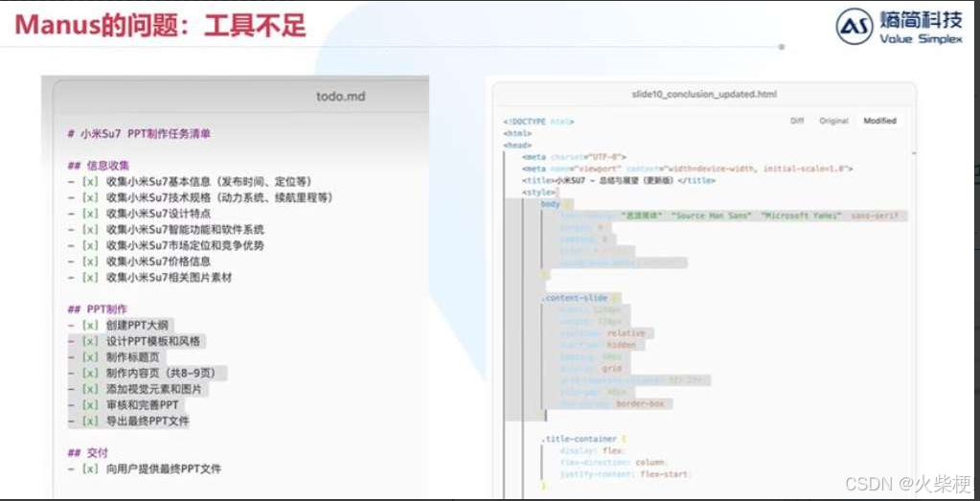
Task: Click the Value Simplex text under the logo
Action: click(x=921, y=39)
